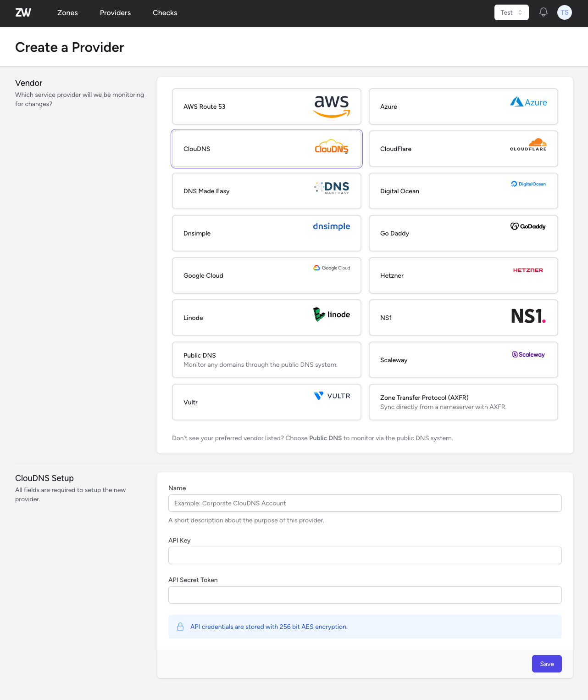This screenshot has width=588, height=700.
Task: Open the Test environment dropdown
Action: (511, 12)
